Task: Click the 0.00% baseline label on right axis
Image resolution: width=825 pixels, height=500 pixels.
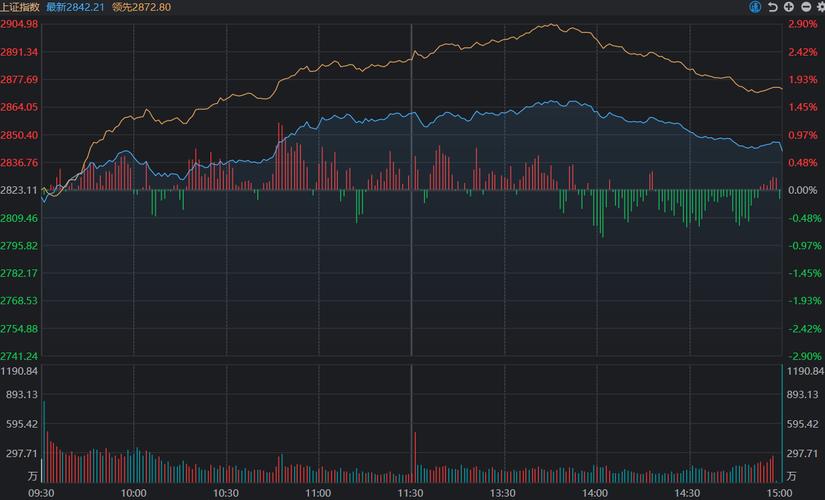Action: [804, 190]
